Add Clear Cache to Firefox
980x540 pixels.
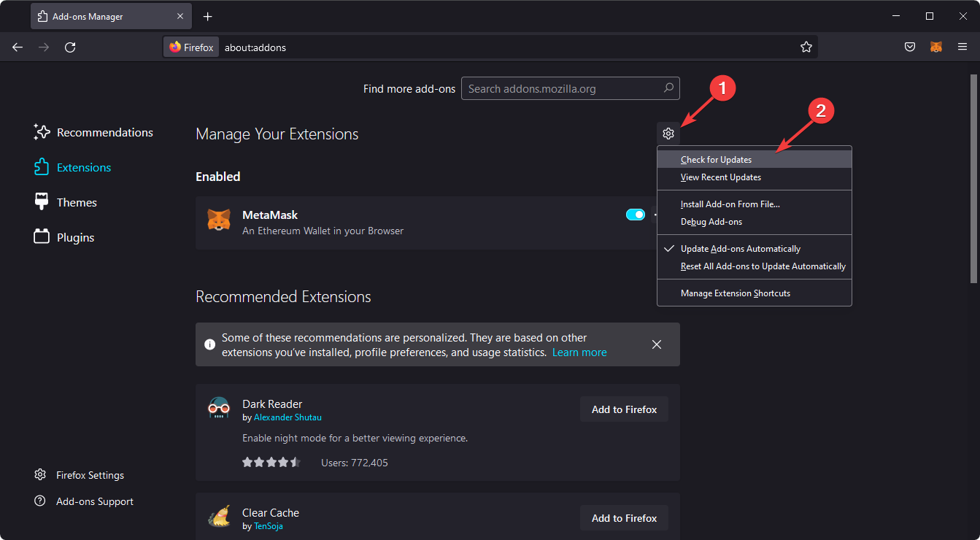click(624, 518)
